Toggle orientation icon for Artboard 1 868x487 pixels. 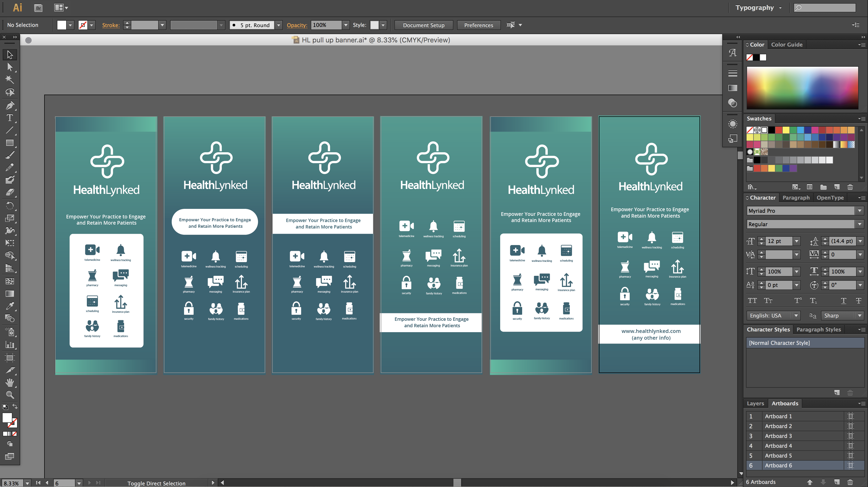tap(850, 416)
